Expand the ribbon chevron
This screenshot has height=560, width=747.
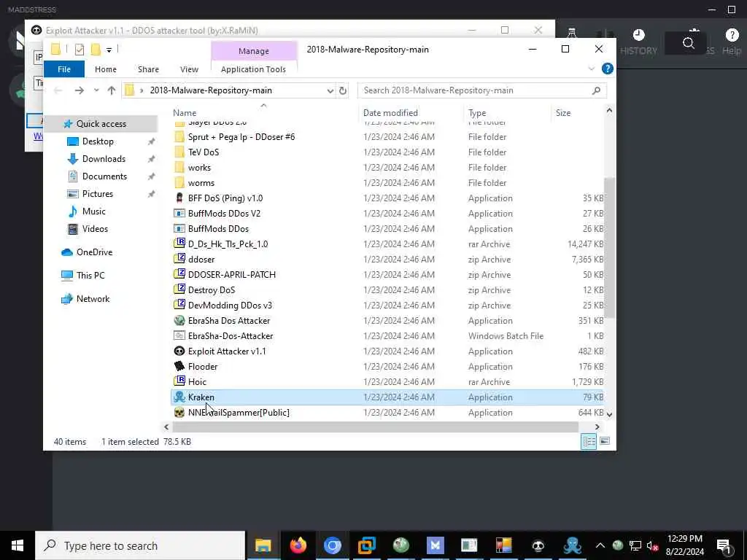click(x=591, y=69)
